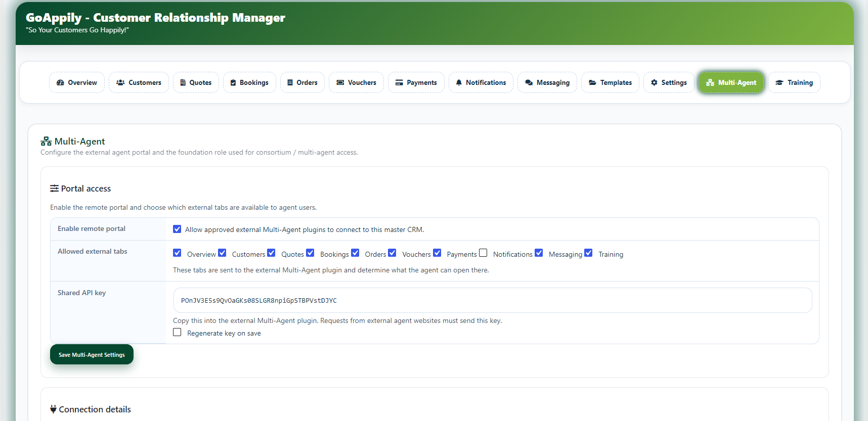Click the Enable remote portal label
The image size is (868, 421).
[x=92, y=228]
